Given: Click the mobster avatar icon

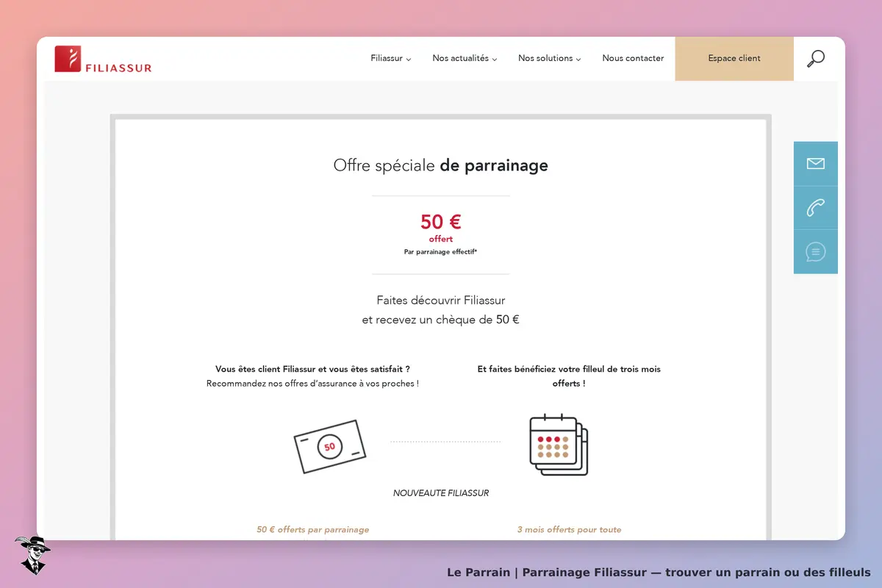Looking at the screenshot, I should (32, 555).
